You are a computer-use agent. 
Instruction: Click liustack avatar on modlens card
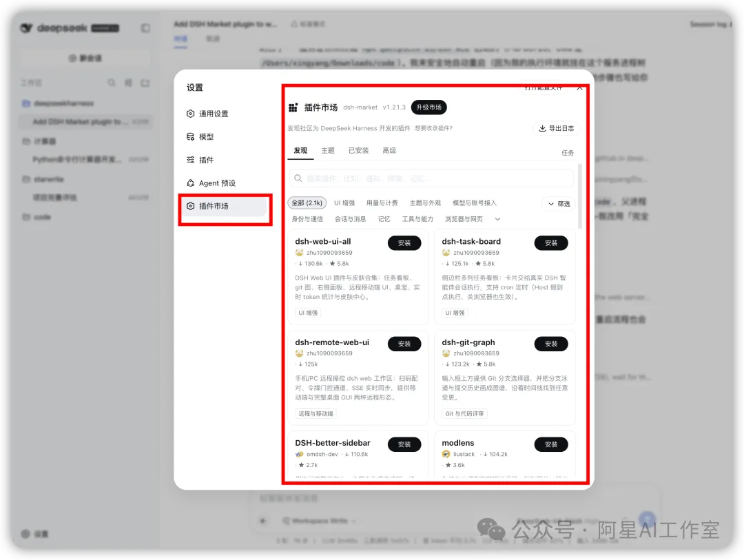point(446,454)
